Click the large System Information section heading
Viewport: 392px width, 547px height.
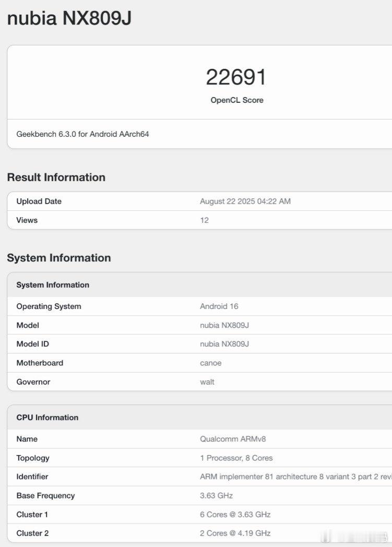coord(59,258)
